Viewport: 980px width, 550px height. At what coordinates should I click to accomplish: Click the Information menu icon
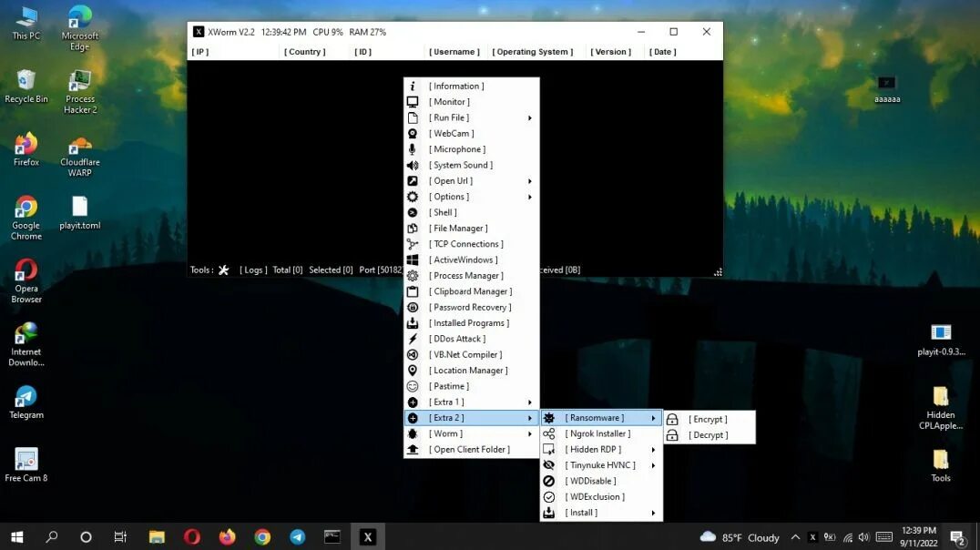(x=413, y=87)
